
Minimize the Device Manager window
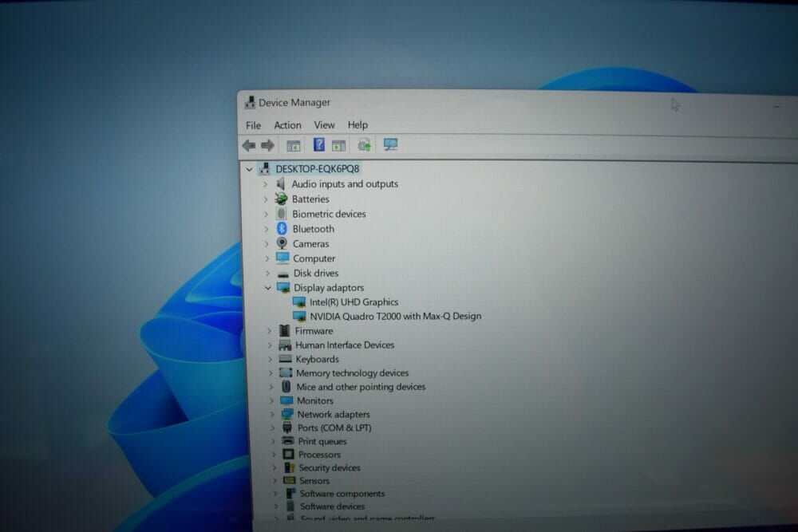click(776, 107)
